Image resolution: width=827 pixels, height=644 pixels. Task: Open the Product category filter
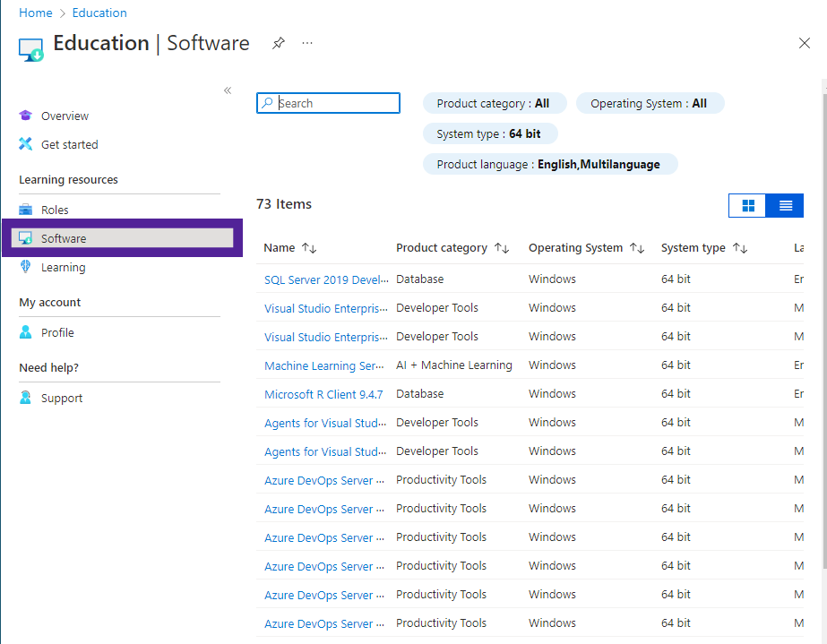coord(495,103)
